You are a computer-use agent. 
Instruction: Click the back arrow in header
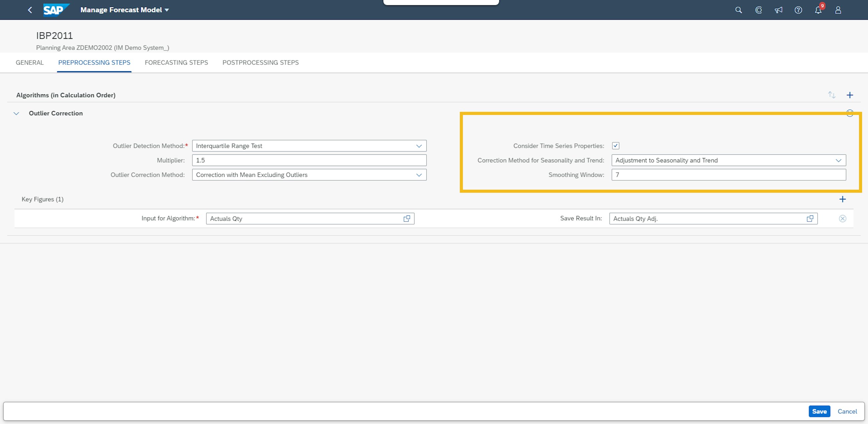[30, 10]
